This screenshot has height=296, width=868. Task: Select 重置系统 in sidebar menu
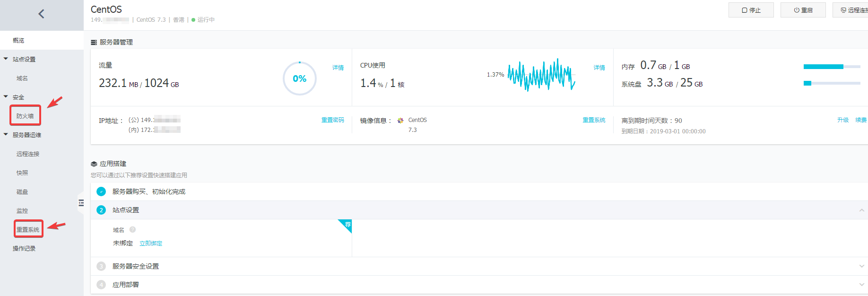(28, 229)
